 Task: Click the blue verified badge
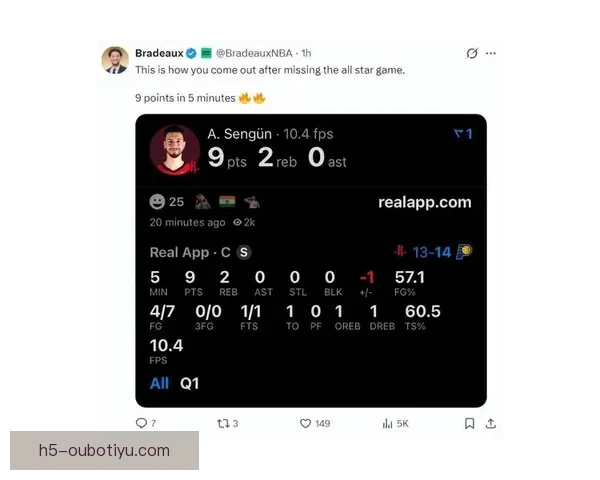click(191, 53)
